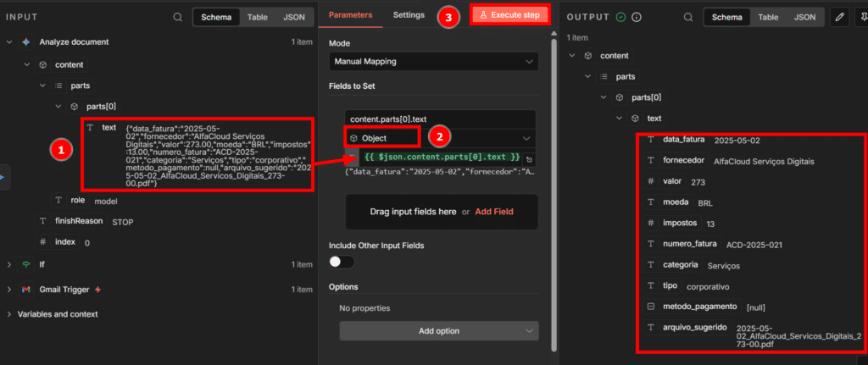
Task: Select JSON view in INPUT panel
Action: tap(294, 17)
